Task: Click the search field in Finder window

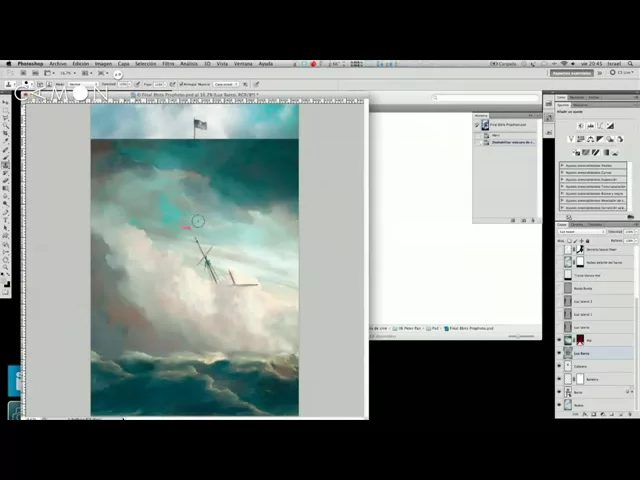Action: [485, 98]
